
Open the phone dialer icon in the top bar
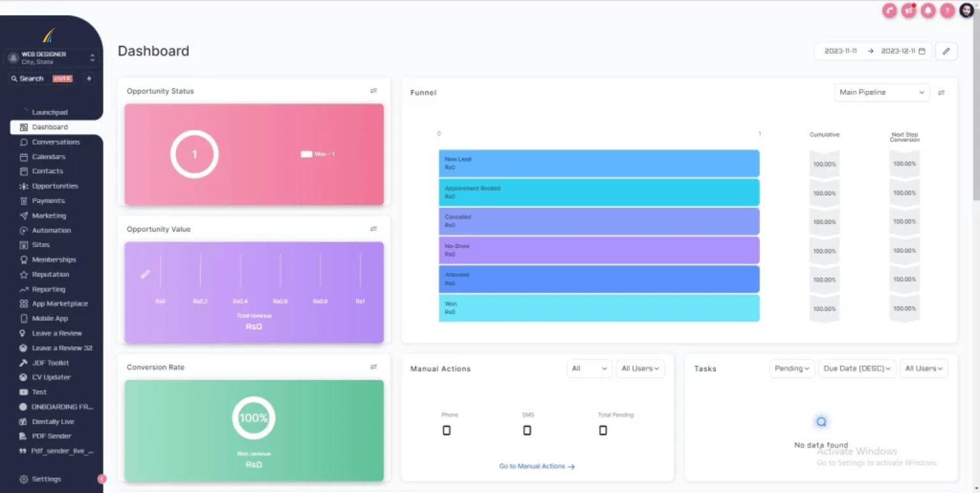click(x=889, y=11)
